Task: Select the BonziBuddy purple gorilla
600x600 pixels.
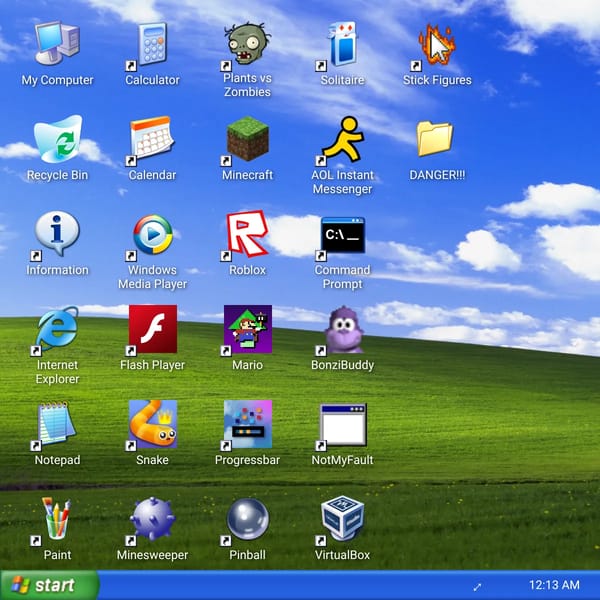Action: click(x=343, y=329)
